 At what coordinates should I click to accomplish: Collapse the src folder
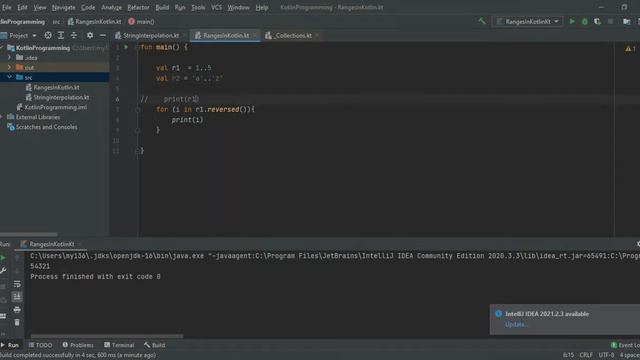coord(10,77)
